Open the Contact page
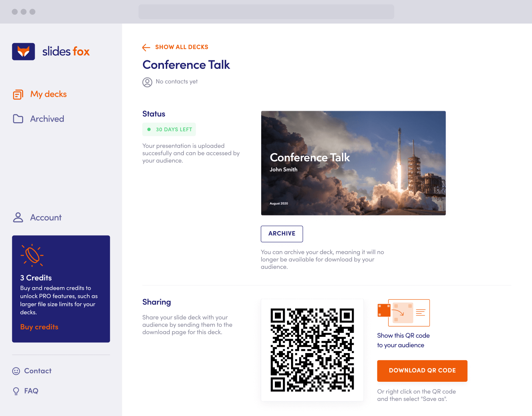Image resolution: width=532 pixels, height=416 pixels. click(38, 371)
